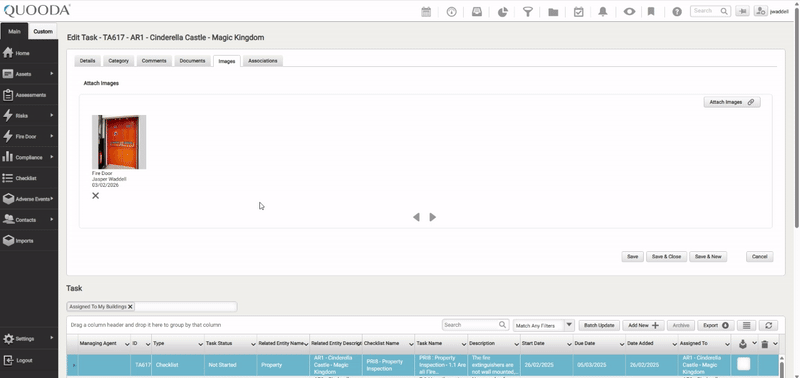
Task: Switch to the Category tab
Action: click(118, 61)
